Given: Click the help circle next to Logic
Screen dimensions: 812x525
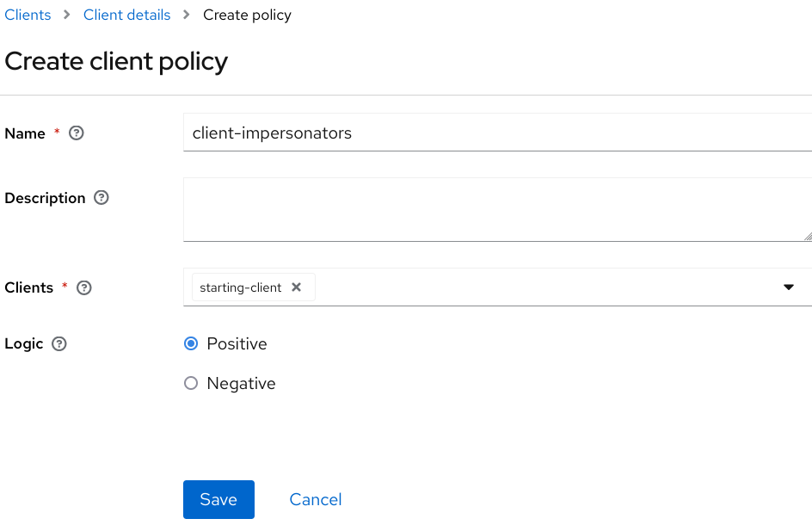Looking at the screenshot, I should pyautogui.click(x=58, y=343).
